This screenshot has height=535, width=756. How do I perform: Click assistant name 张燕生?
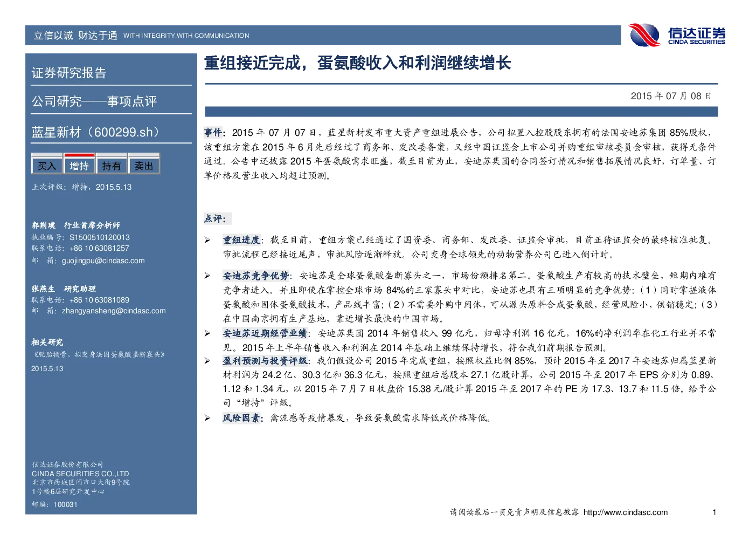click(43, 289)
